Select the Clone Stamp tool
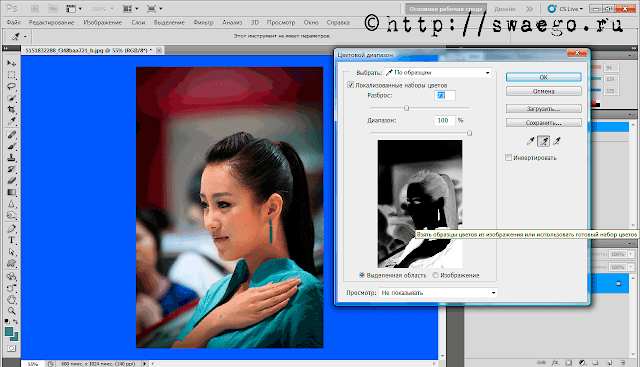 (11, 158)
